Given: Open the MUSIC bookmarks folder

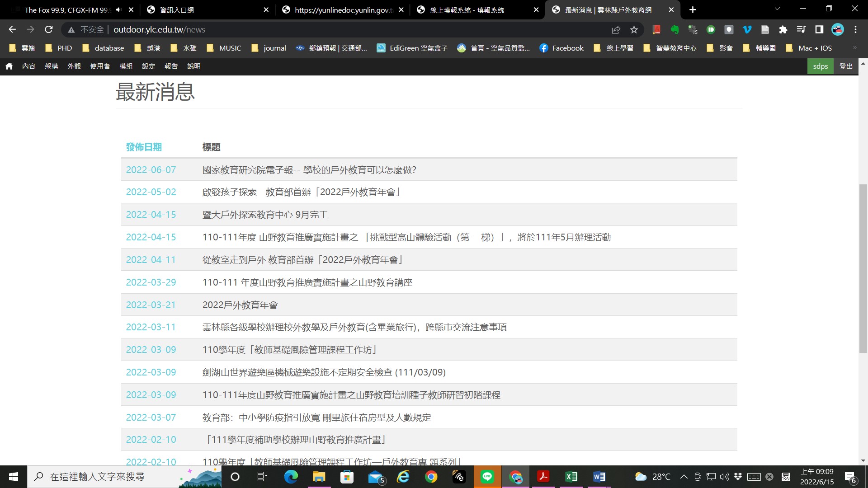Looking at the screenshot, I should (x=224, y=48).
